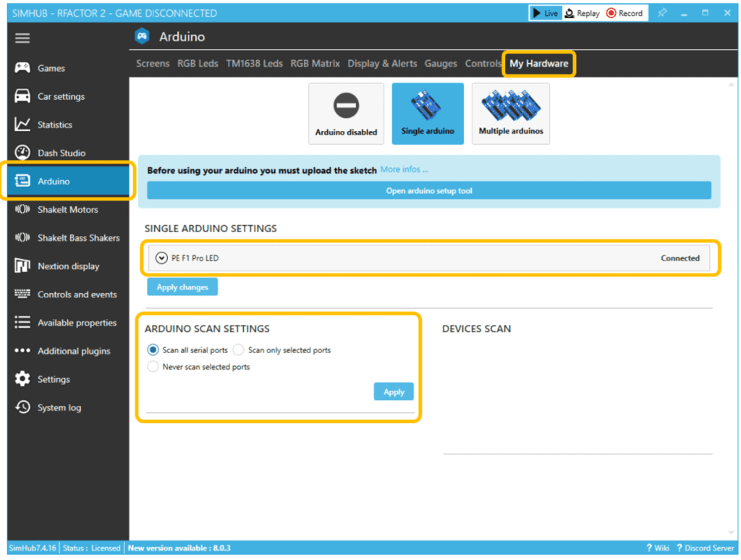
Task: Click the More infos link
Action: [x=404, y=170]
